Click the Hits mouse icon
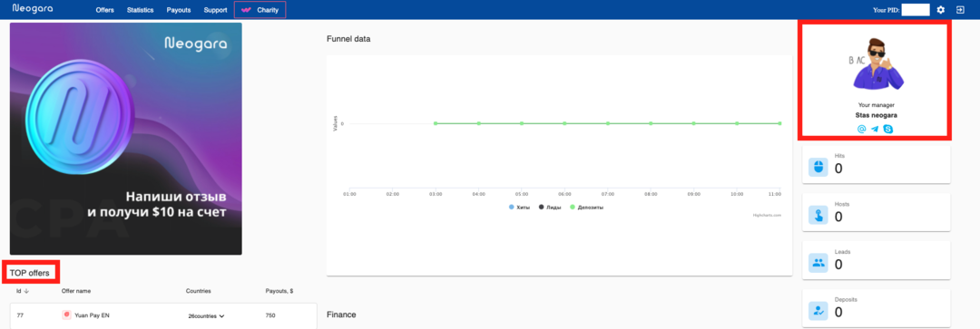The height and width of the screenshot is (329, 980). (x=818, y=167)
